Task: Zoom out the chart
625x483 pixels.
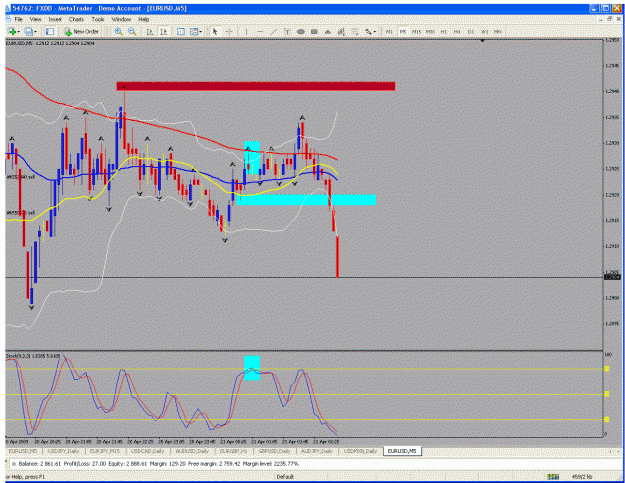Action: (132, 31)
